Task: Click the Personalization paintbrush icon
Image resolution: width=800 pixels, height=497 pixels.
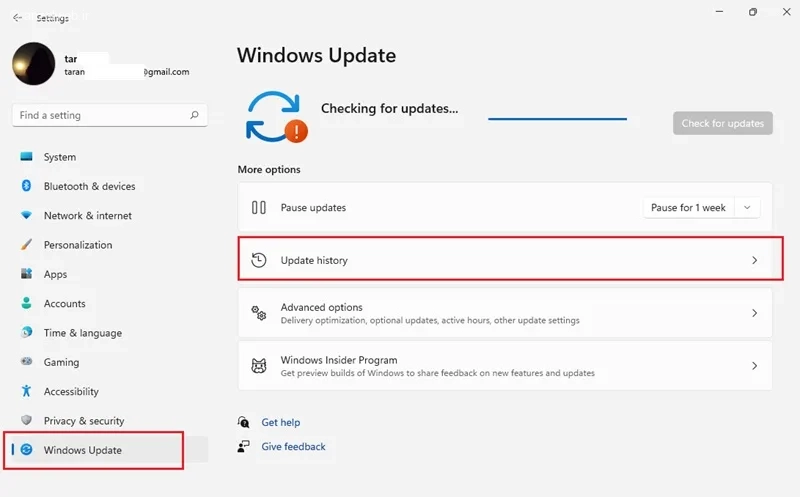Action: (26, 244)
